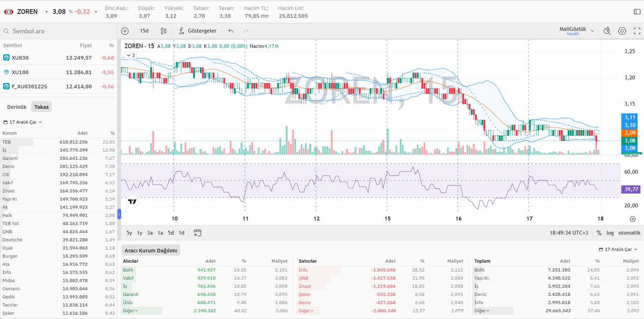This screenshot has width=644, height=319.
Task: Click the ZOREN stock logo icon
Action: pyautogui.click(x=9, y=11)
